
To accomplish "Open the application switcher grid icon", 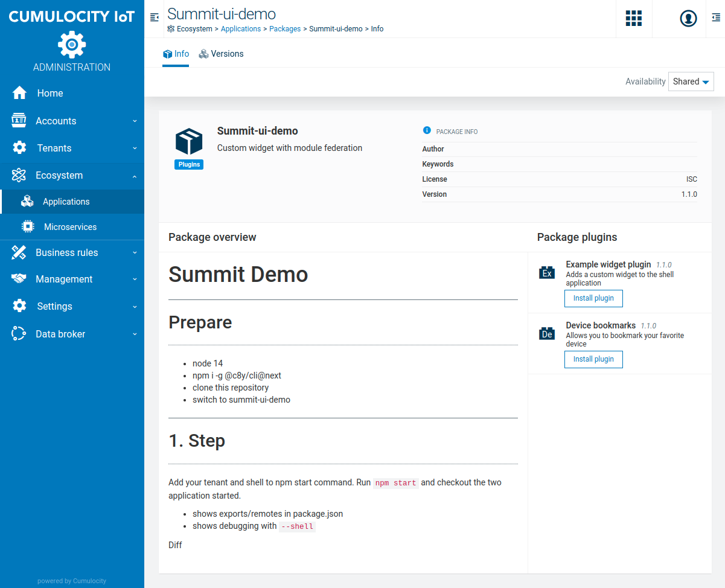I will [x=633, y=19].
